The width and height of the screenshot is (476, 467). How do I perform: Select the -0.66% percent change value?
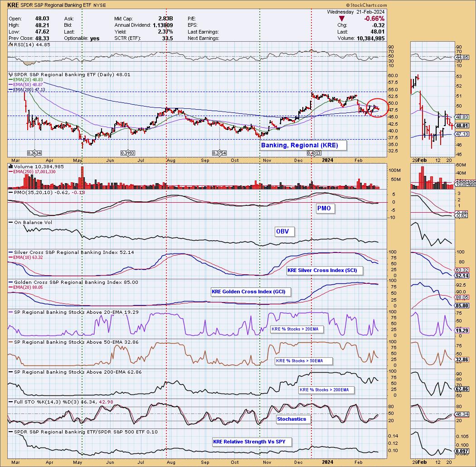374,19
